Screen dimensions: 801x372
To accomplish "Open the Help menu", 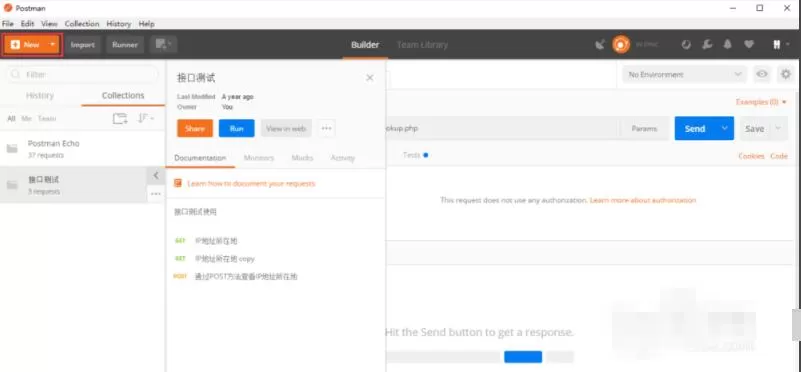I will 147,24.
